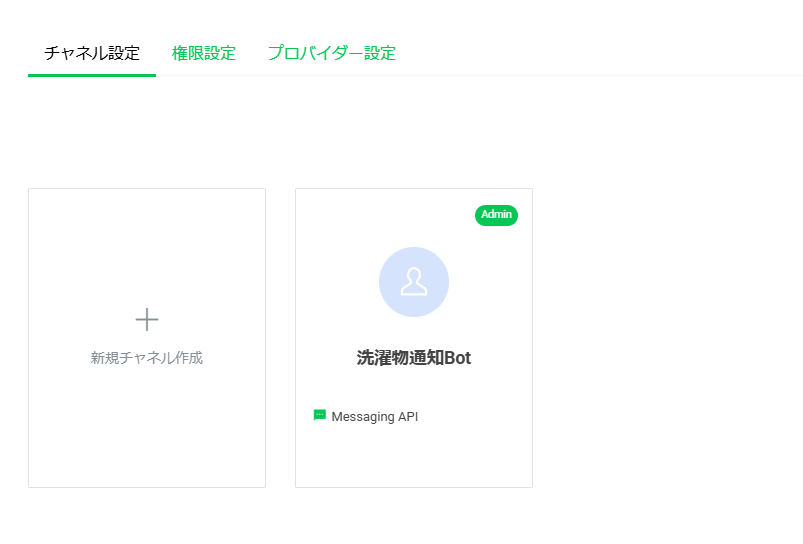Select the チャネル設定 tab
Image resolution: width=803 pixels, height=544 pixels.
tap(92, 53)
